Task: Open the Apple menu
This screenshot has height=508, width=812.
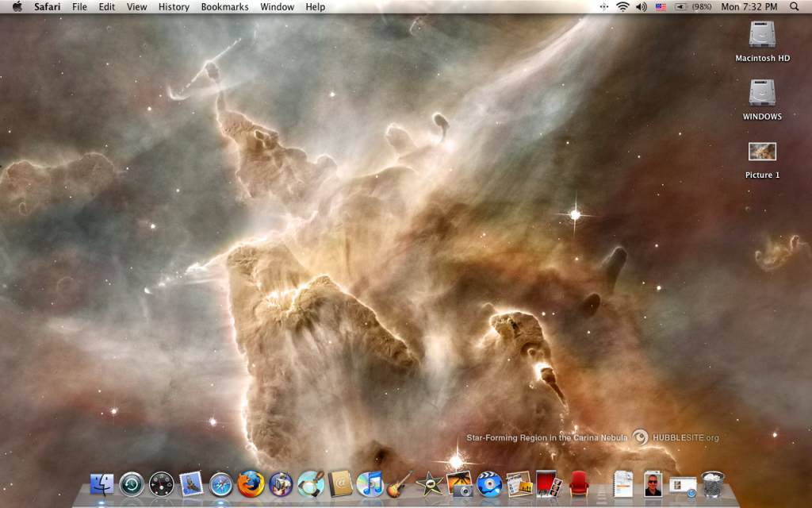Action: (x=17, y=6)
